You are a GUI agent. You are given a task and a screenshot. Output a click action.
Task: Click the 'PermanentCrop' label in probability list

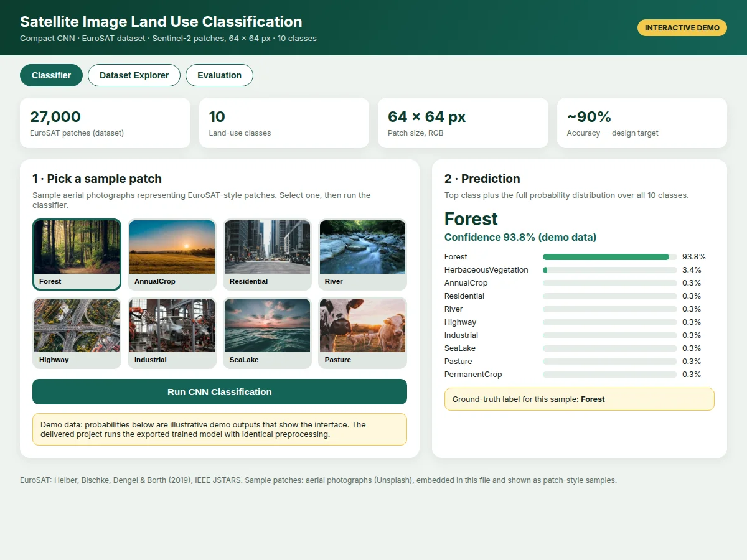[x=473, y=375]
